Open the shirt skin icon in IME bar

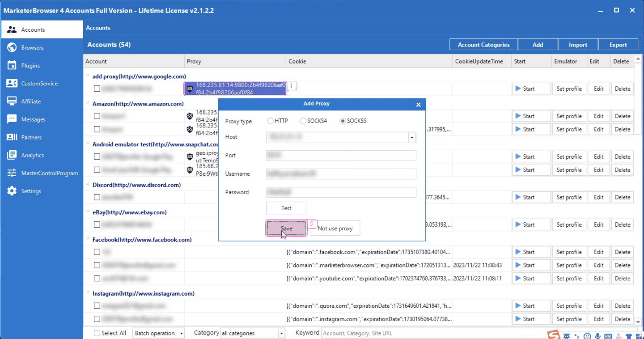629,336
